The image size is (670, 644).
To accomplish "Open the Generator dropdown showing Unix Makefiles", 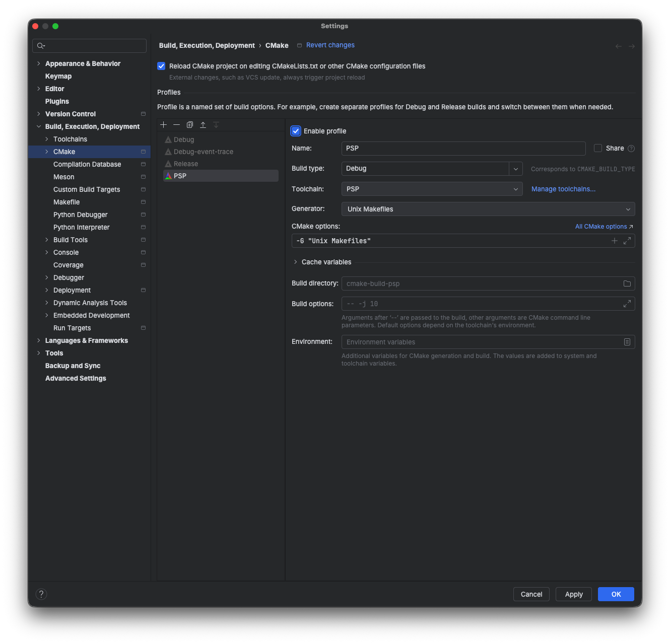I will 628,209.
